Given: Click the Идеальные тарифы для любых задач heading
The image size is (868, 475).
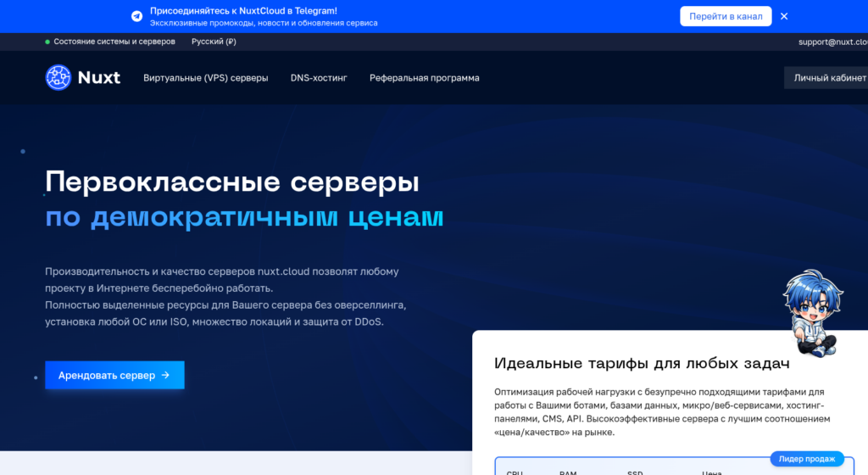Looking at the screenshot, I should (x=642, y=363).
